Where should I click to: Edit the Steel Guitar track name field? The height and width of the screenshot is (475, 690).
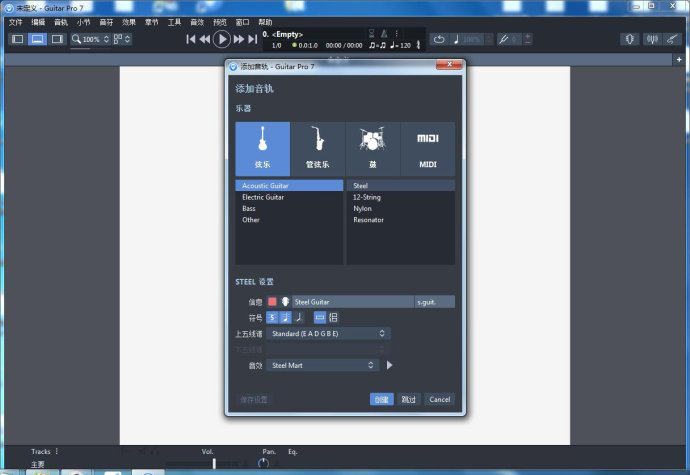(x=353, y=302)
